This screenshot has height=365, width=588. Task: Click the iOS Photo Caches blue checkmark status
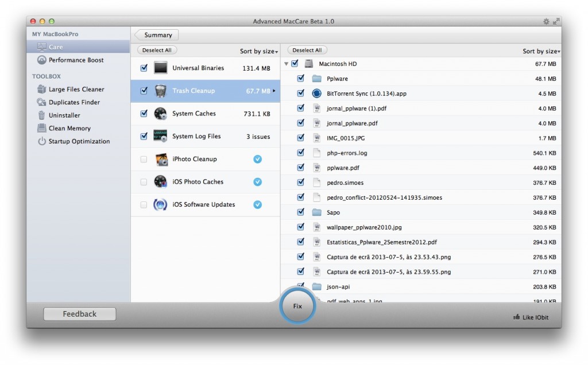258,182
